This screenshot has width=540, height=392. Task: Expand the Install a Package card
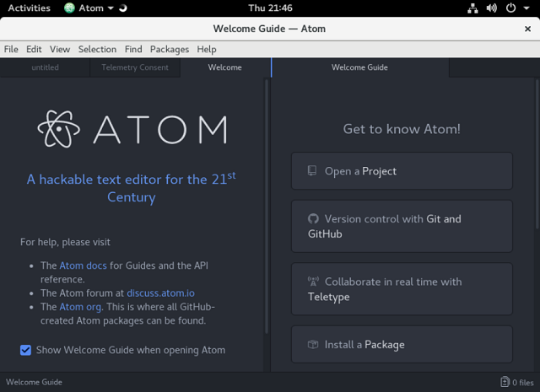[x=402, y=344]
